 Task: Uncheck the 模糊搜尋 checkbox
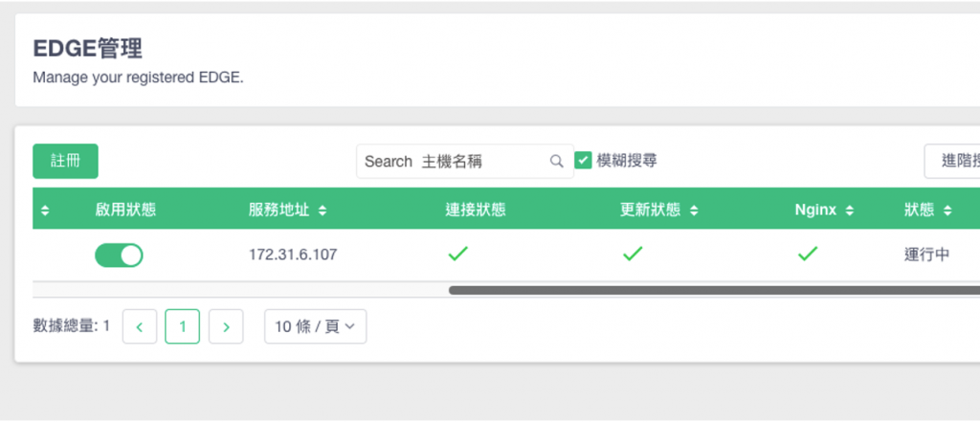[x=583, y=161]
